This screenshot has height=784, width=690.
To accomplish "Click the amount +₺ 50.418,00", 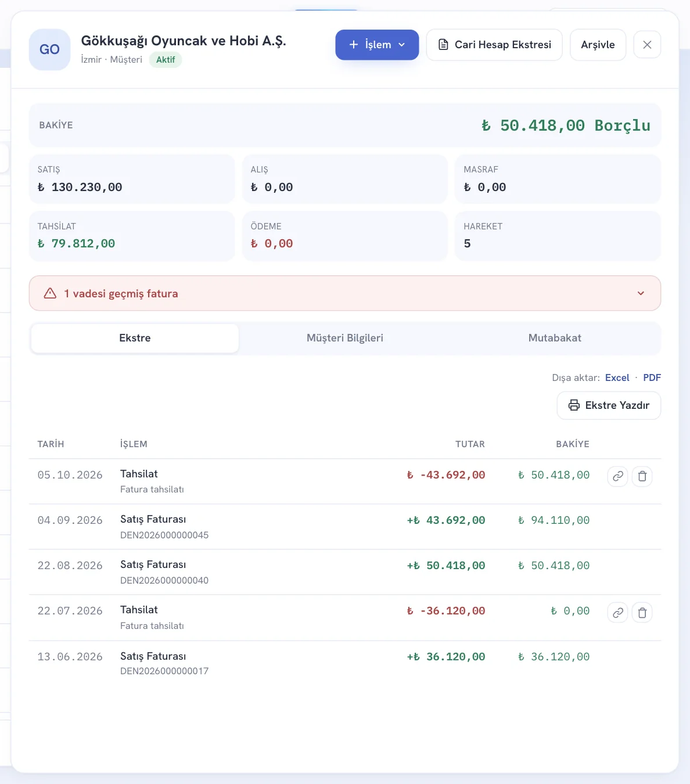I will tap(445, 566).
